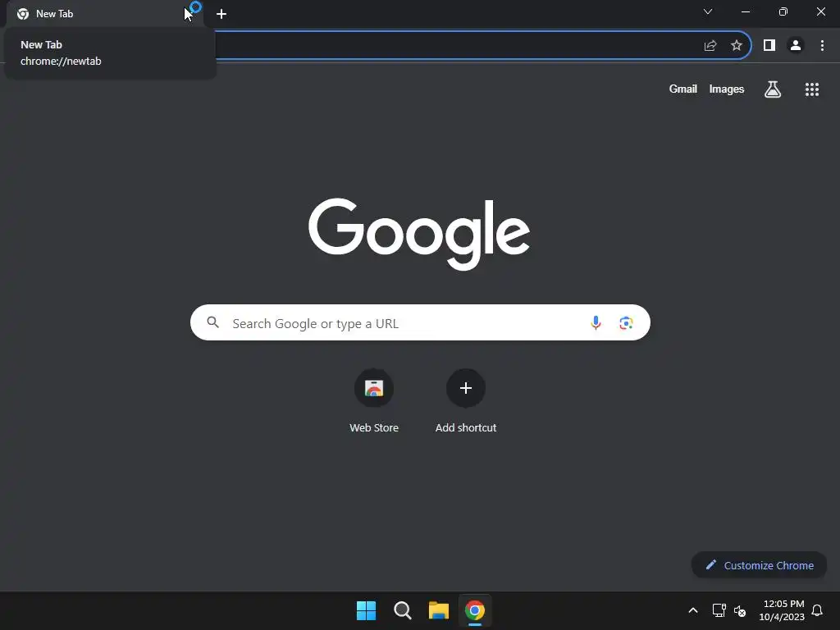Open the Web Store shortcut
The height and width of the screenshot is (630, 840).
click(x=374, y=400)
